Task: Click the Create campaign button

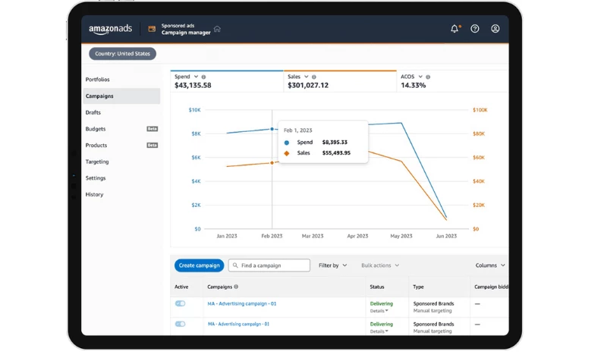Action: [199, 265]
